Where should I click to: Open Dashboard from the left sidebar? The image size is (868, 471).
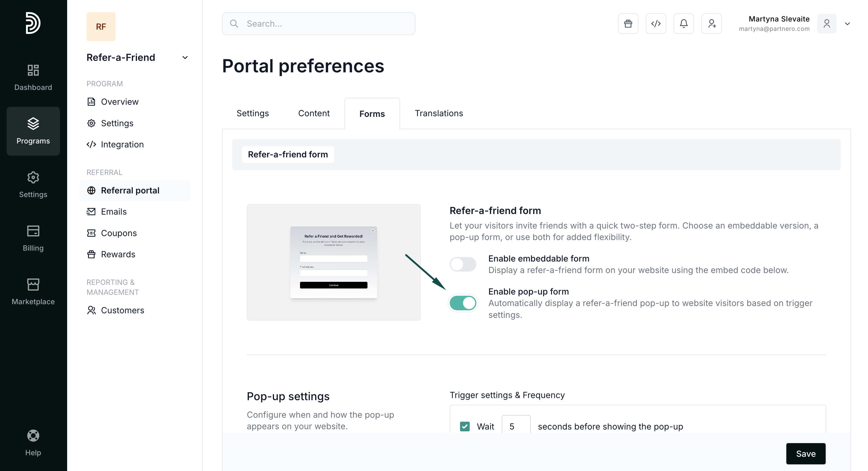[x=33, y=77]
